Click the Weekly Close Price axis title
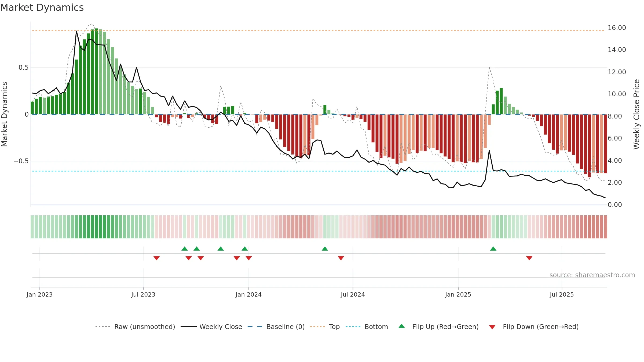This screenshot has width=644, height=362. (x=636, y=114)
